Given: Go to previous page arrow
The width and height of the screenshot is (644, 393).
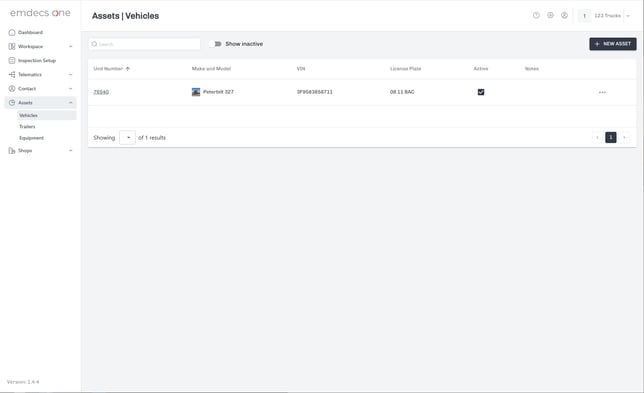Looking at the screenshot, I should click(597, 138).
